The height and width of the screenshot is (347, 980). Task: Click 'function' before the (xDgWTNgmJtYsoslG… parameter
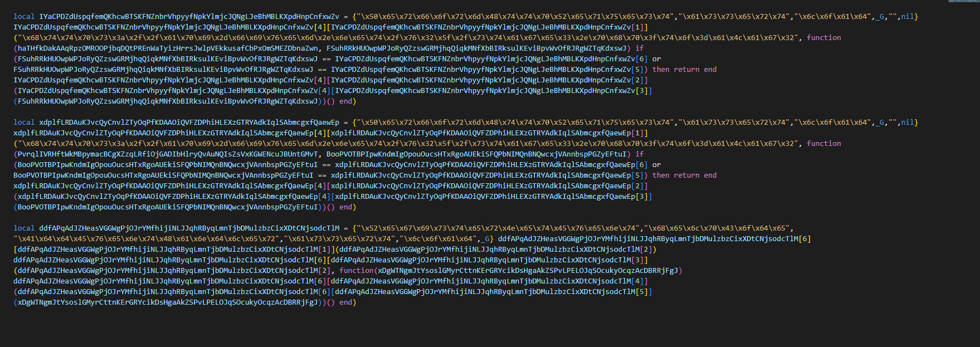[x=357, y=271]
